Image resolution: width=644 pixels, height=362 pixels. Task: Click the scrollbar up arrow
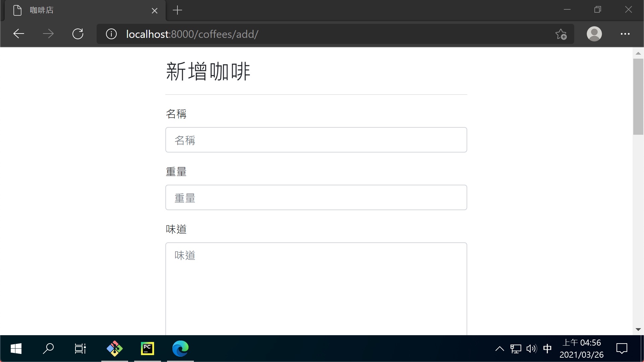(638, 53)
